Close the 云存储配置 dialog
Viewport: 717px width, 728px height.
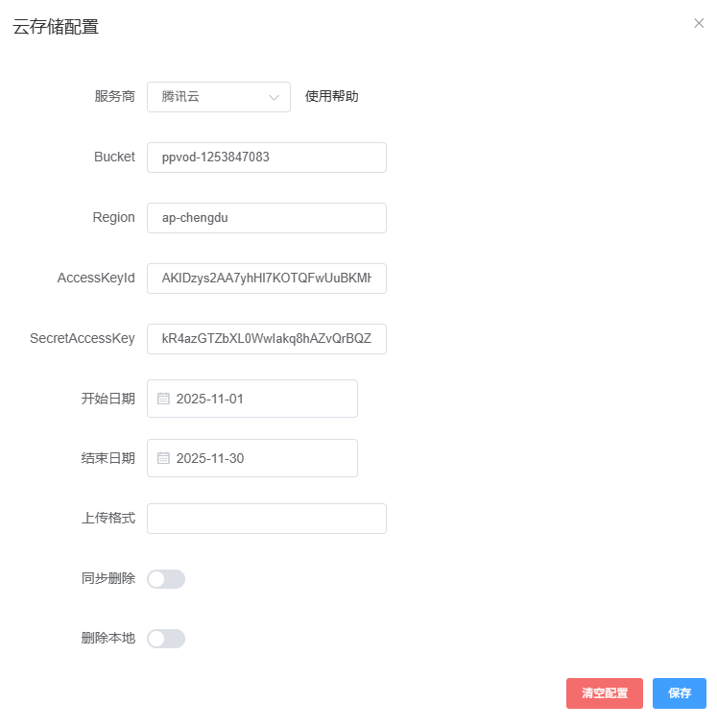coord(699,23)
